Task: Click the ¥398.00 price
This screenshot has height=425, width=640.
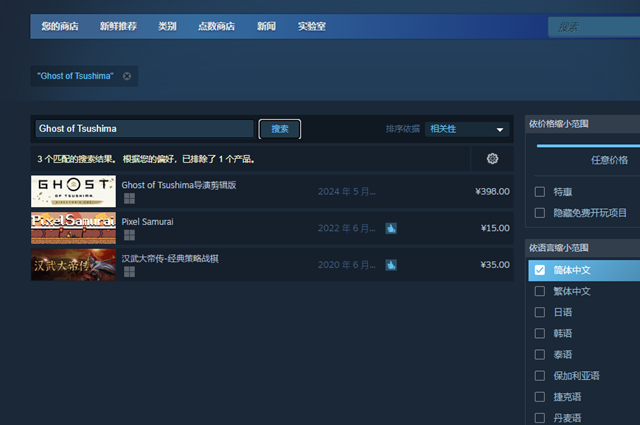Action: 492,191
